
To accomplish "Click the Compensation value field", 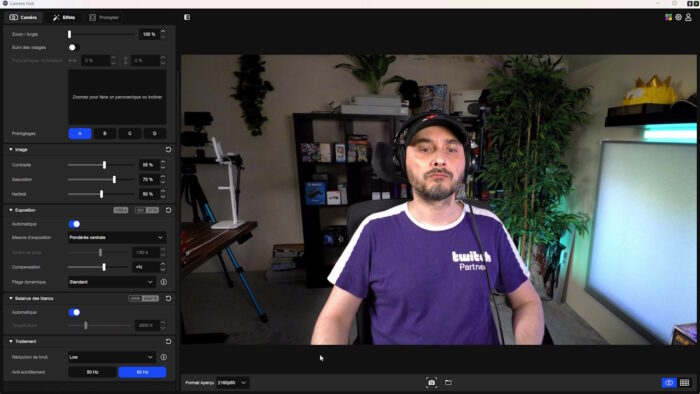I will (x=146, y=267).
